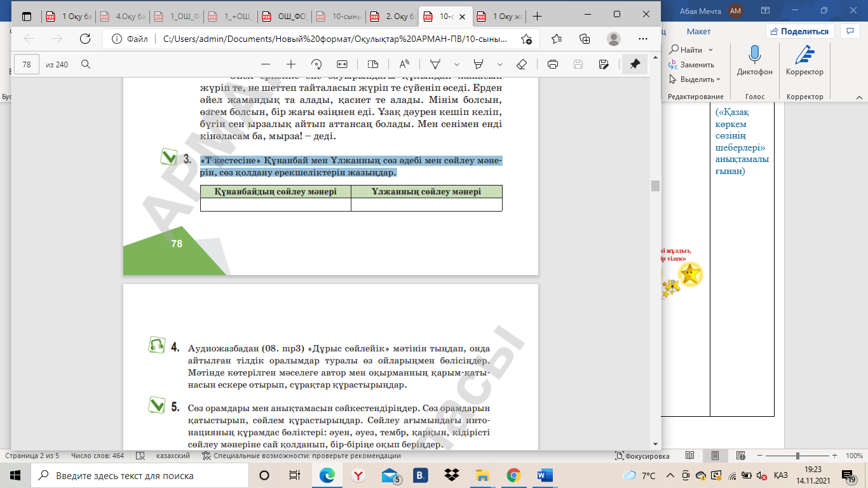The height and width of the screenshot is (488, 868).
Task: Switch to the "10-сынь" browser tab
Action: click(339, 17)
